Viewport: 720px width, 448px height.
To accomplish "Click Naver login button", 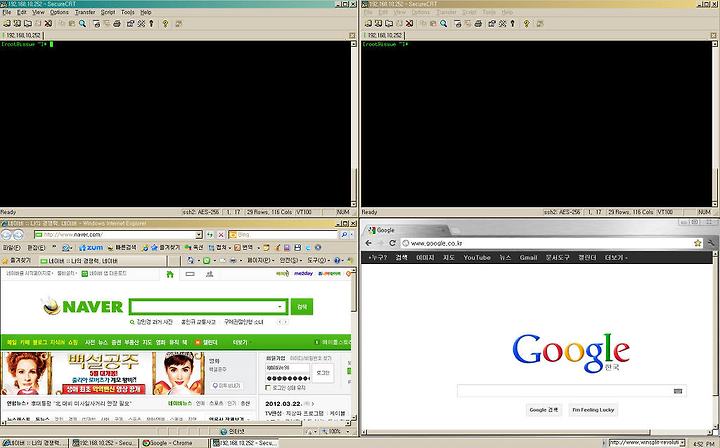I will [x=323, y=373].
